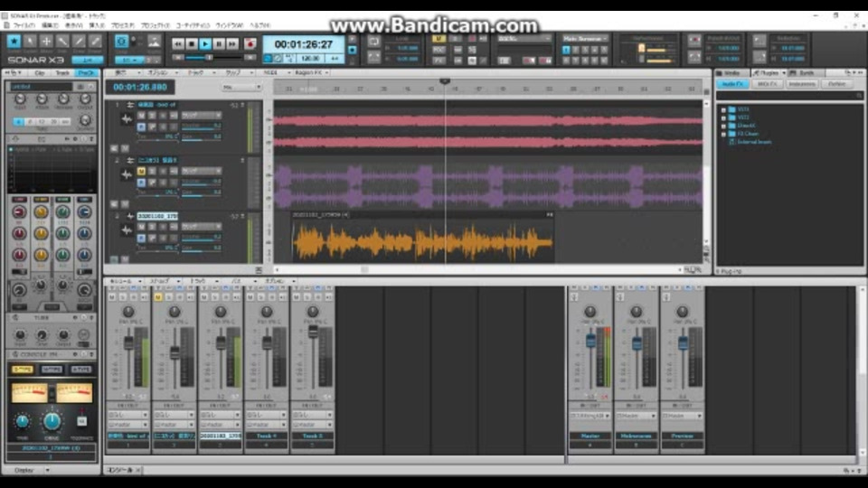Click the Punch record icon

[x=694, y=40]
